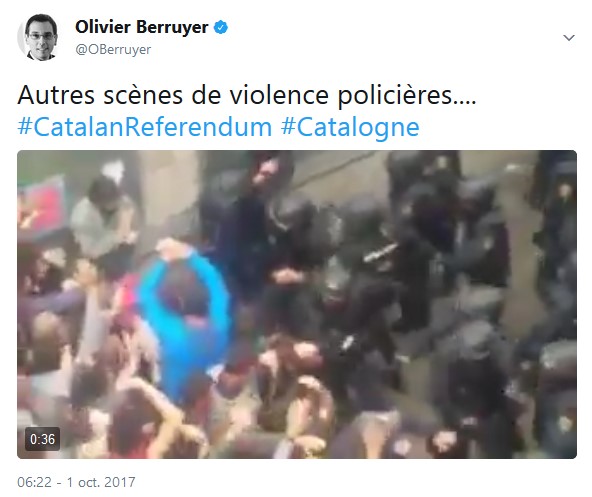592x497 pixels.
Task: Click the 0:36 video duration badge
Action: pyautogui.click(x=42, y=439)
